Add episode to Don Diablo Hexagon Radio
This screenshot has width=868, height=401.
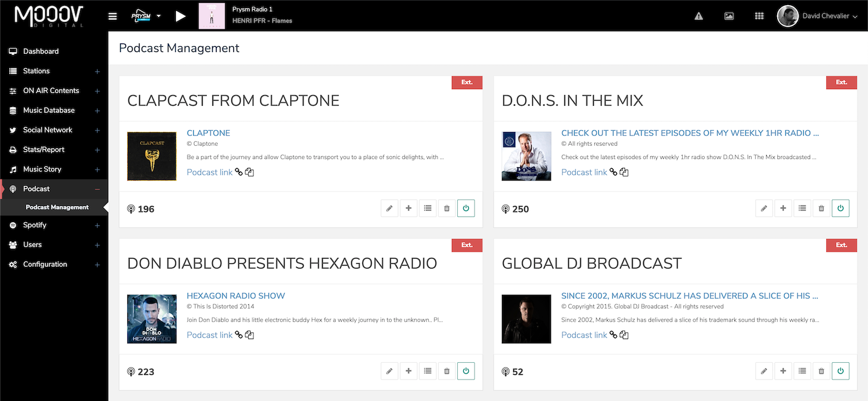(409, 371)
